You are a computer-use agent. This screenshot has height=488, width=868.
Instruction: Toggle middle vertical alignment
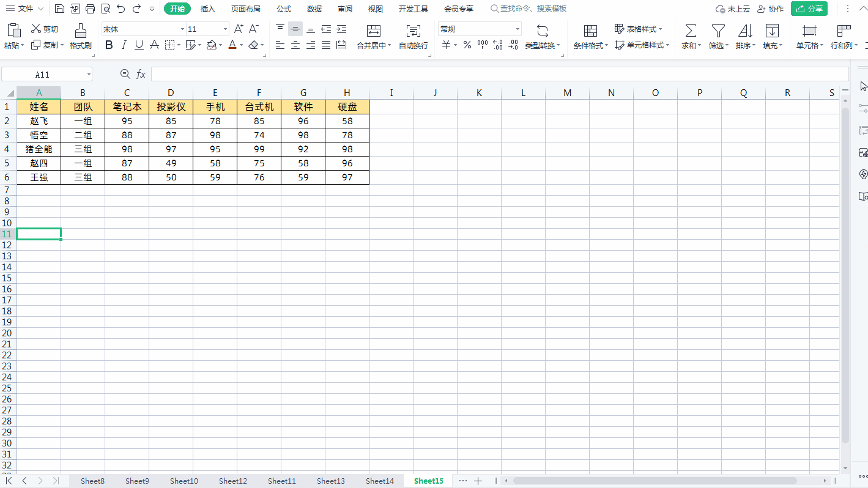point(295,29)
